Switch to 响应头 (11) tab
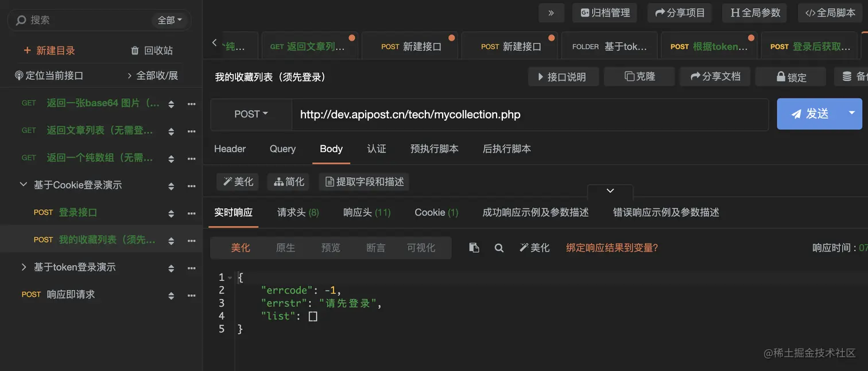The height and width of the screenshot is (371, 868). pos(367,212)
